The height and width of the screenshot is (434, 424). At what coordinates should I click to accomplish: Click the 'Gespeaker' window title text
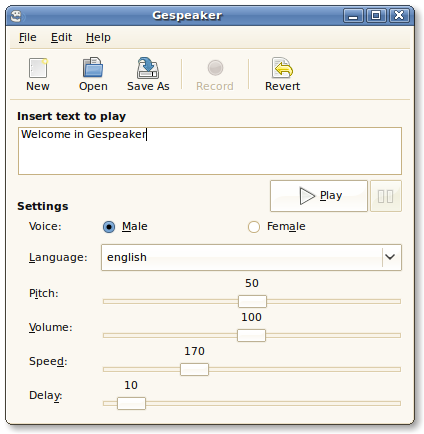click(x=187, y=15)
